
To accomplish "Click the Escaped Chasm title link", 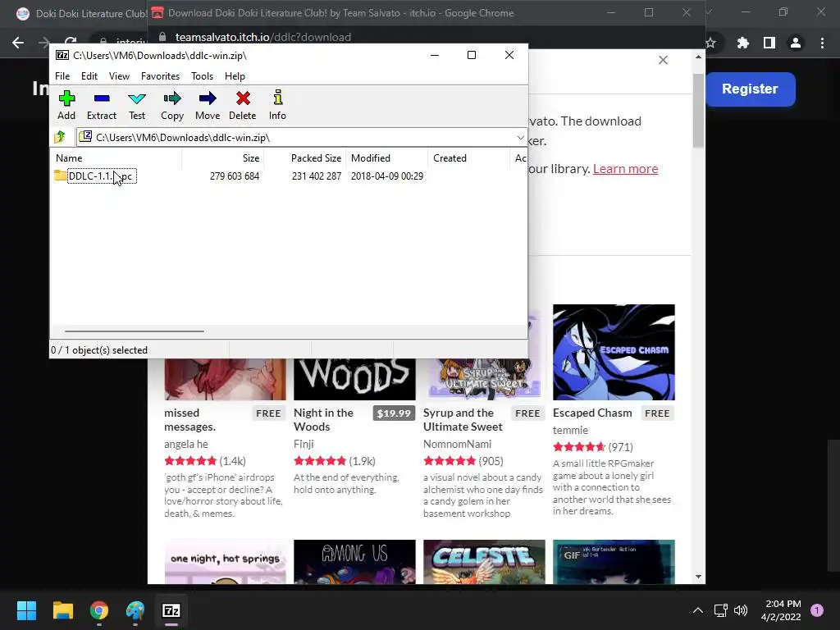I will click(x=592, y=413).
